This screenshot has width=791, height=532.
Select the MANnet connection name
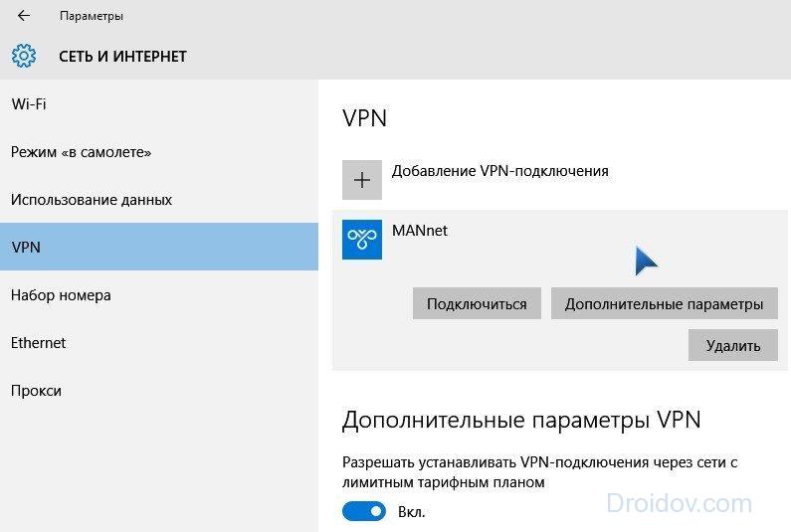[x=420, y=231]
